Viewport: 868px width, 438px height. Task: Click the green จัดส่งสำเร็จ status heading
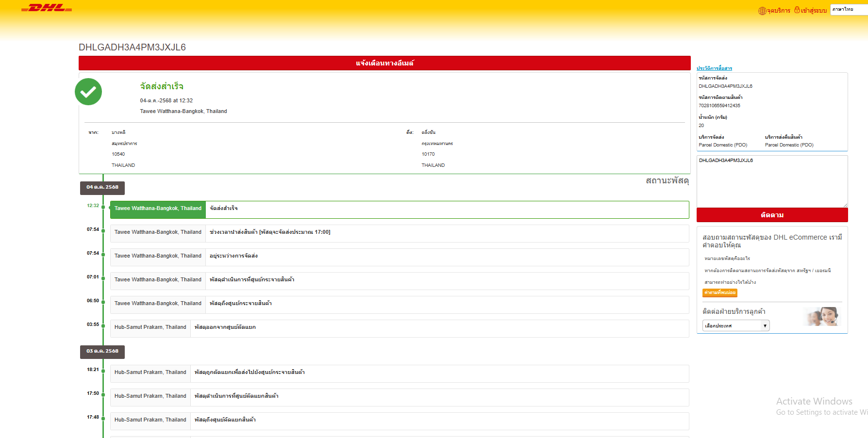(162, 86)
